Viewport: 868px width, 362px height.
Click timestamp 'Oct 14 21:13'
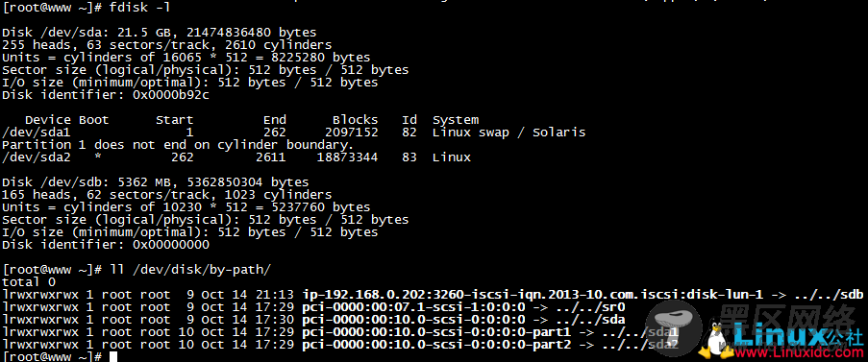pos(248,295)
